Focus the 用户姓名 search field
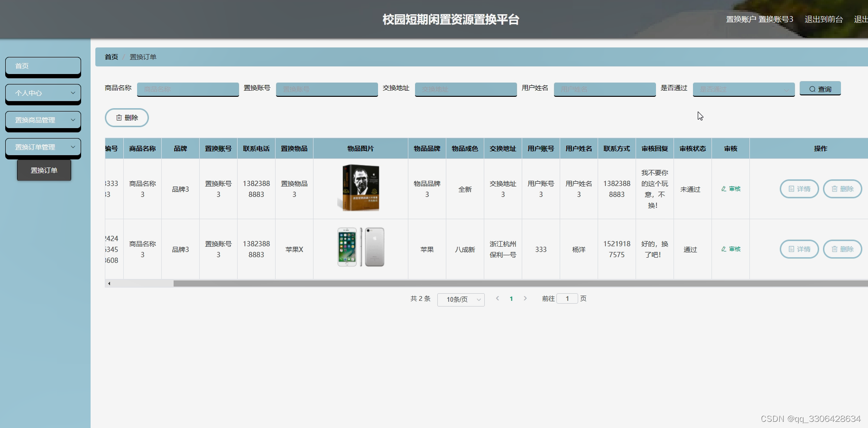Viewport: 868px width, 428px height. 605,89
